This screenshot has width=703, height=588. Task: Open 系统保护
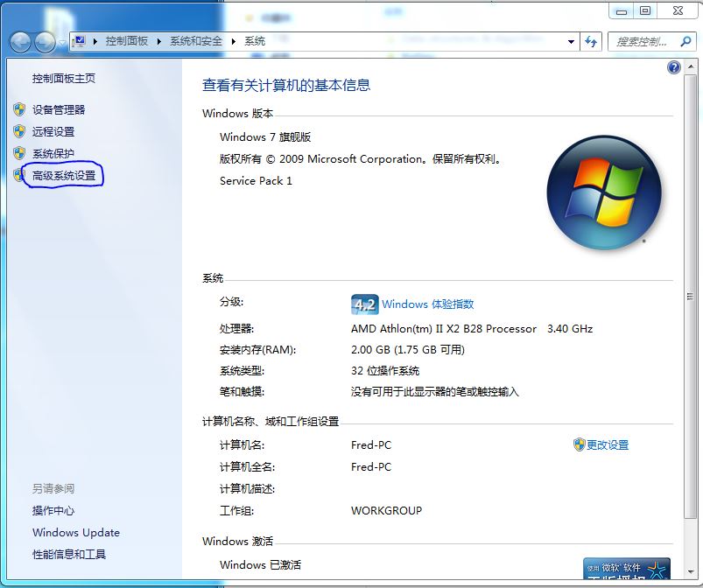pos(53,154)
